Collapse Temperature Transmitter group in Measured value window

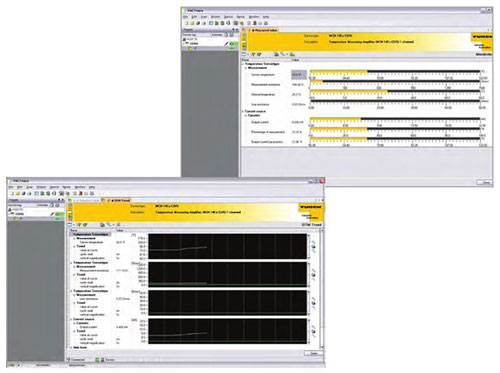tap(243, 64)
